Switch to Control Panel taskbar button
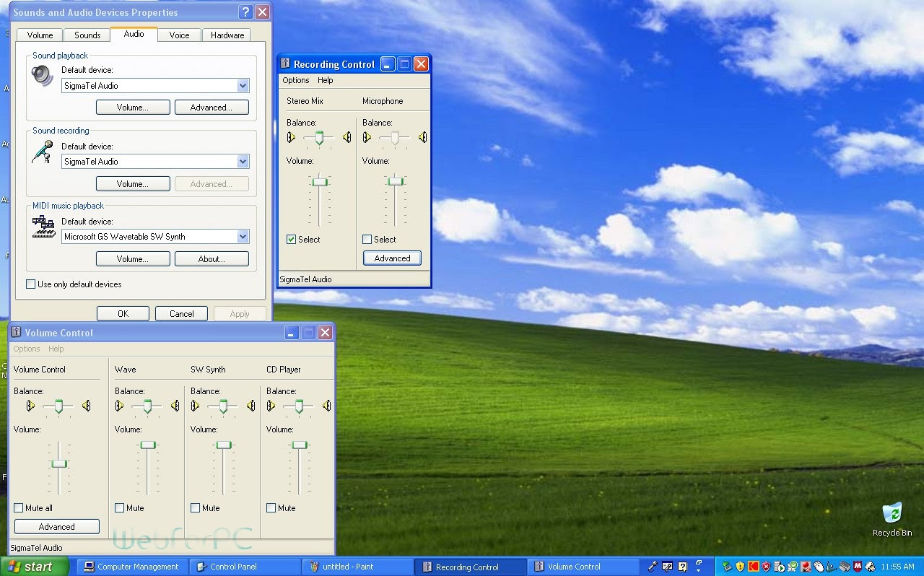Viewport: 924px width, 576px height. (x=245, y=567)
